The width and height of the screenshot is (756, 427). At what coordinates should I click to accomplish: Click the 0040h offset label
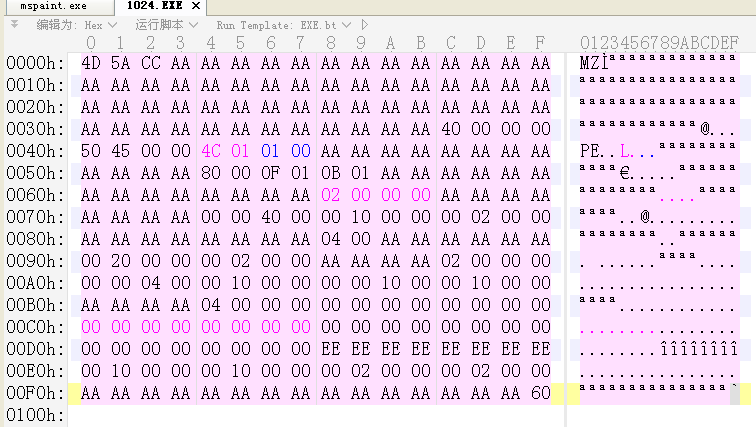35,151
